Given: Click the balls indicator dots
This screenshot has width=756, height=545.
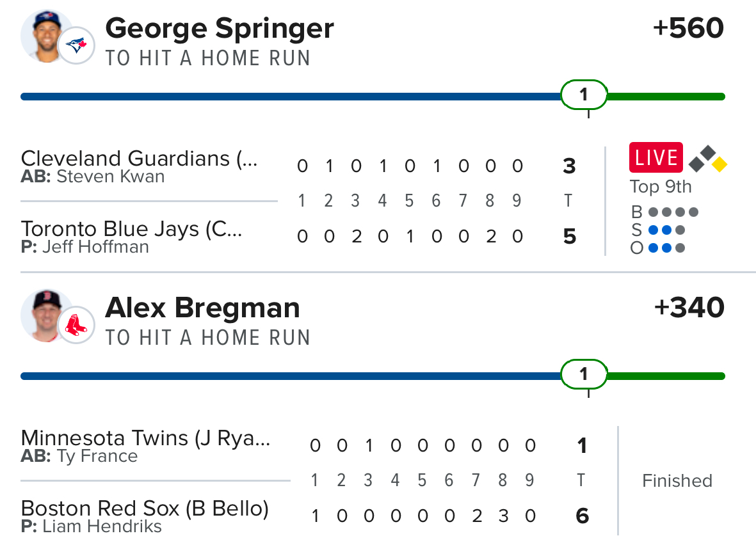Looking at the screenshot, I should 673,212.
